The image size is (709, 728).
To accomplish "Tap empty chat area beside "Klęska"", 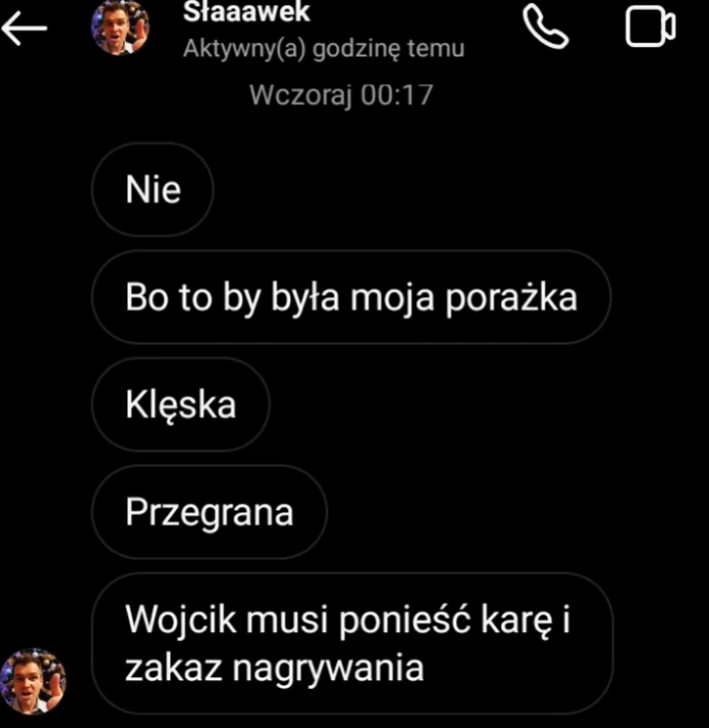I will [487, 405].
